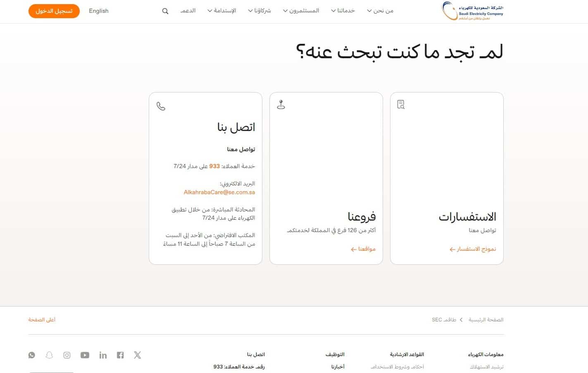Click the heading لم تجد ما كنت تبحث عنه؟
The height and width of the screenshot is (373, 588).
pos(400,52)
